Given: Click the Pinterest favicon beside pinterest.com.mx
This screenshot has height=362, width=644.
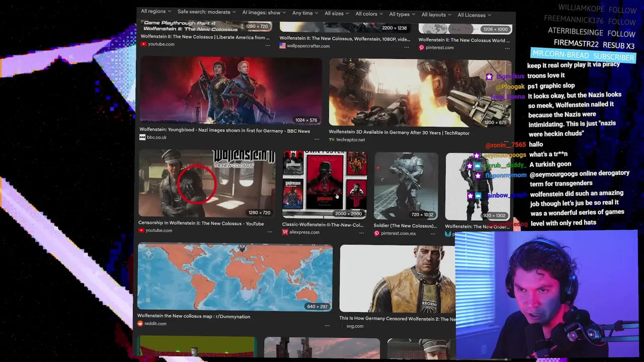Looking at the screenshot, I should pyautogui.click(x=377, y=233).
